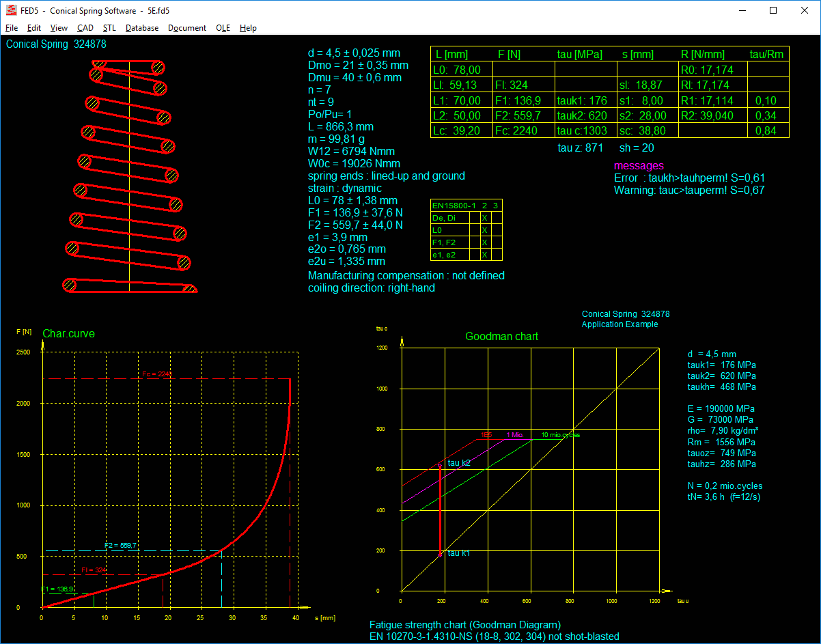Click the FED5 application icon in title bar
The image size is (821, 644).
click(11, 10)
